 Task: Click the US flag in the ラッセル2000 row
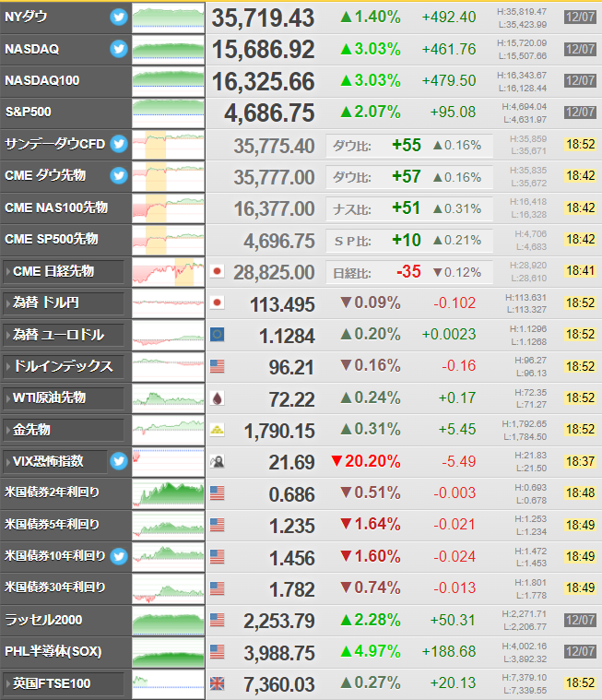point(218,620)
